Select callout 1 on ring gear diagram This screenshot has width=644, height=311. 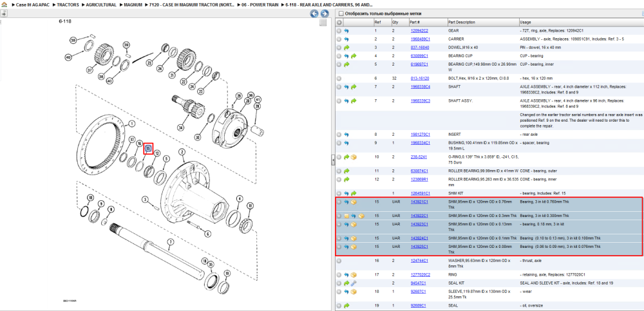[131, 123]
